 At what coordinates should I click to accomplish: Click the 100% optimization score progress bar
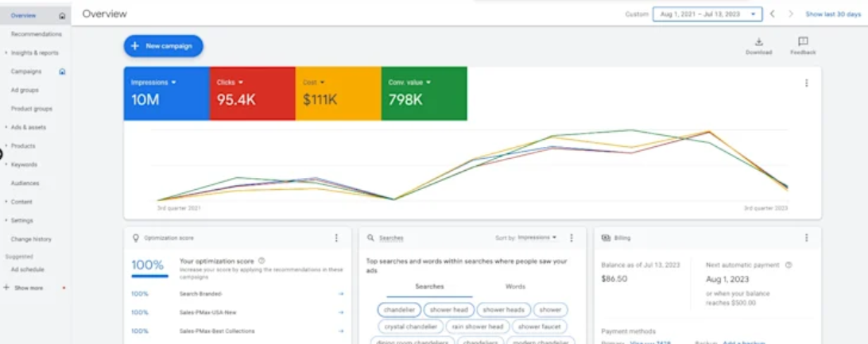[149, 276]
